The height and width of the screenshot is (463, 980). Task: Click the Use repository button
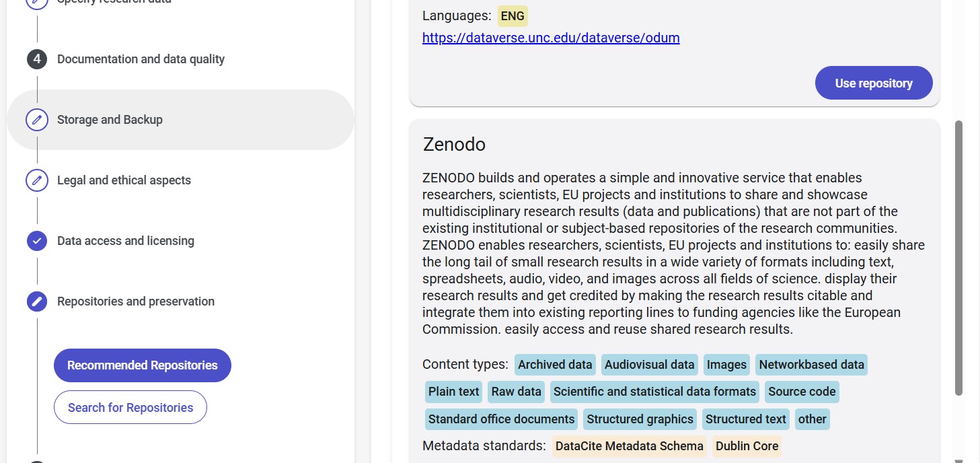[874, 83]
